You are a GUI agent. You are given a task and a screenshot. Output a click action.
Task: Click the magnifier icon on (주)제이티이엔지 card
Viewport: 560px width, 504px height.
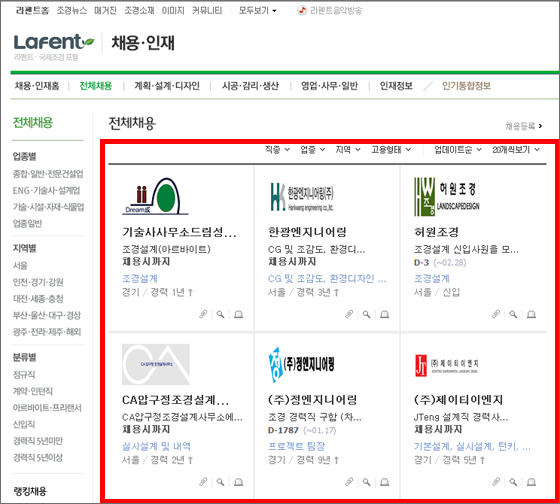coord(514,482)
